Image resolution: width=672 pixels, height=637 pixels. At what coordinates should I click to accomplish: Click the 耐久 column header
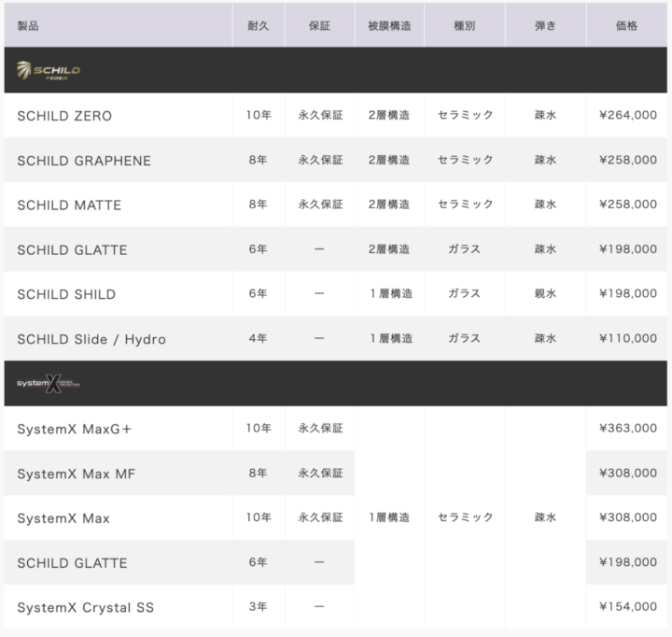[259, 26]
